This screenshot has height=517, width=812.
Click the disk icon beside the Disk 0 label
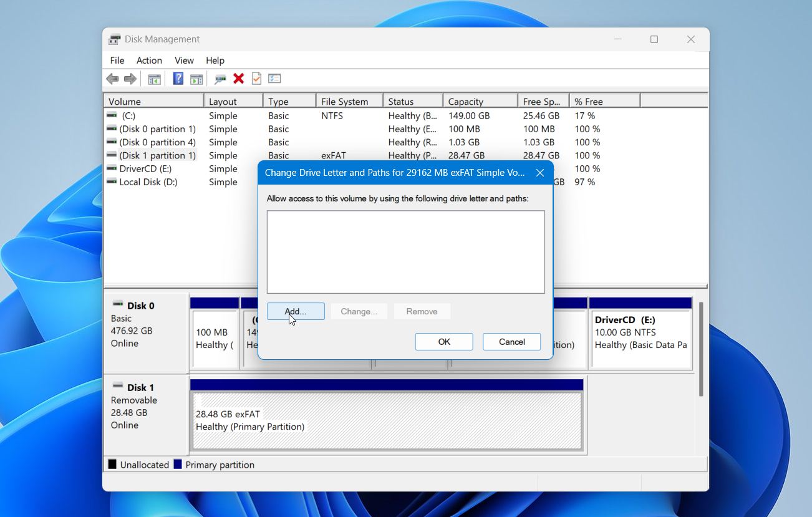(117, 304)
